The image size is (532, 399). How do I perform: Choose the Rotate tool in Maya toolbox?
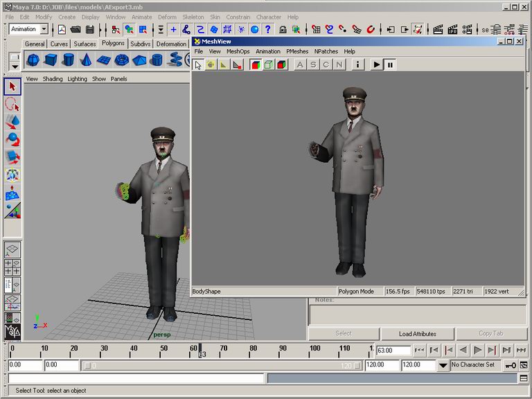tap(12, 139)
